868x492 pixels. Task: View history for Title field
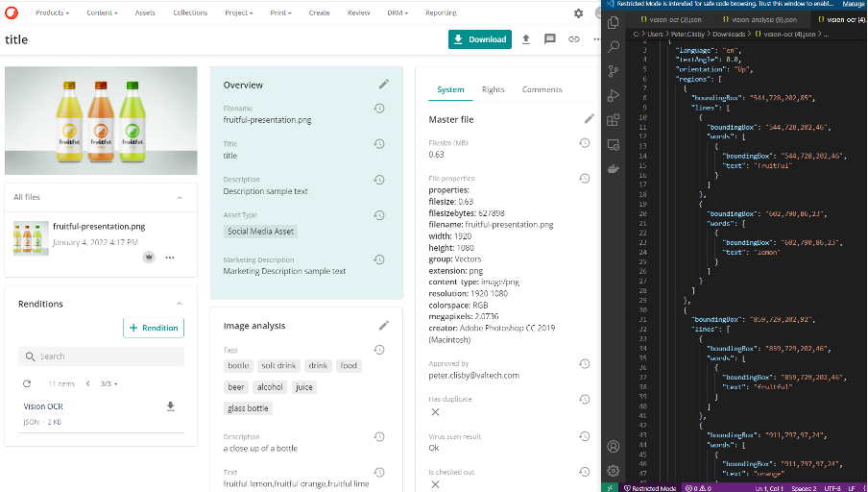point(379,144)
